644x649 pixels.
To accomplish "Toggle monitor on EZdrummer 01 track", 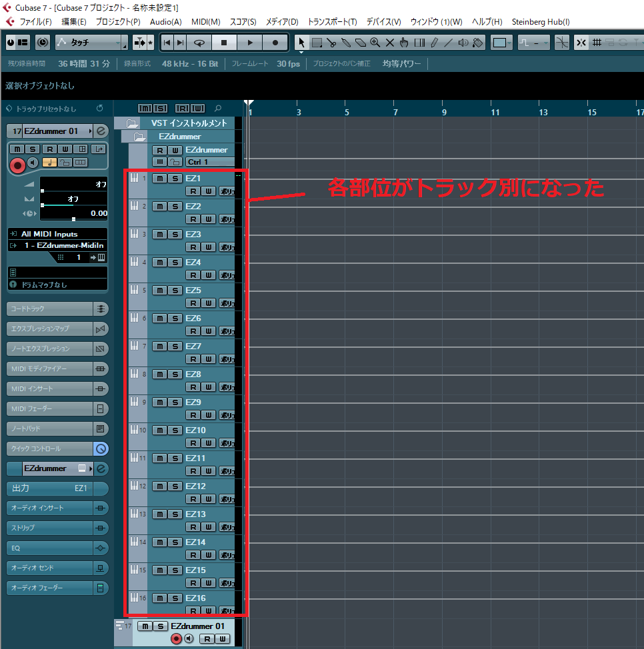I will pos(189,639).
